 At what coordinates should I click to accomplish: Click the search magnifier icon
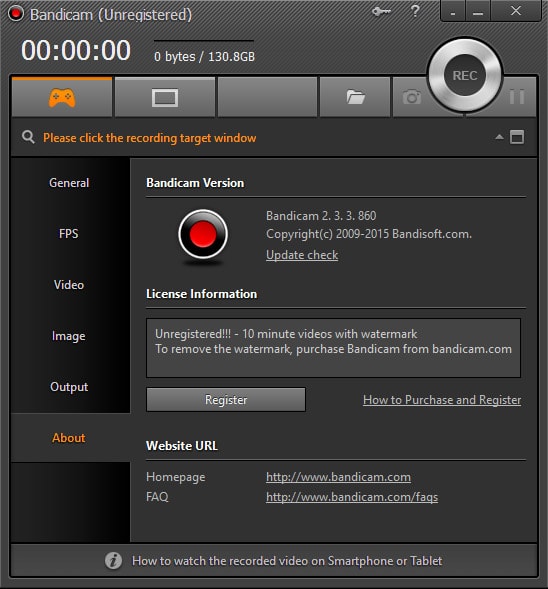click(x=28, y=137)
